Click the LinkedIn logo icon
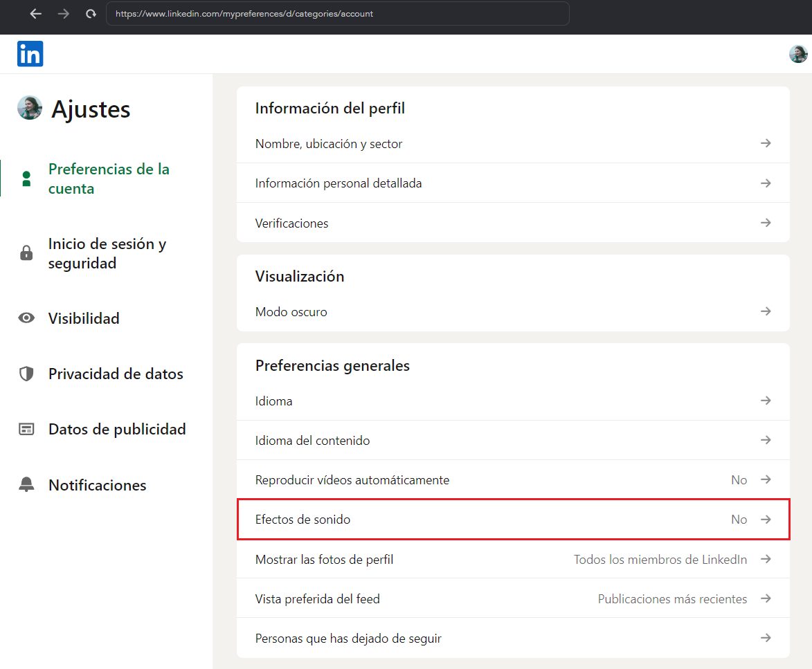 coord(30,54)
